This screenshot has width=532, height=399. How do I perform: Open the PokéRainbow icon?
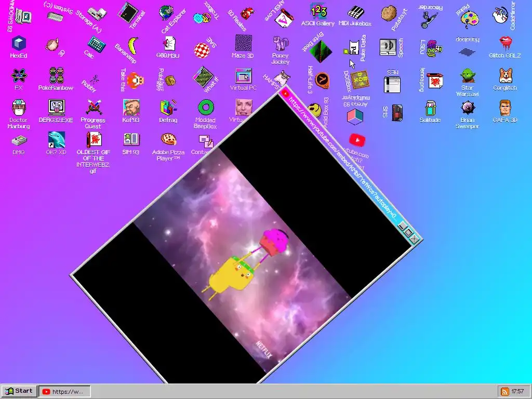tap(56, 75)
